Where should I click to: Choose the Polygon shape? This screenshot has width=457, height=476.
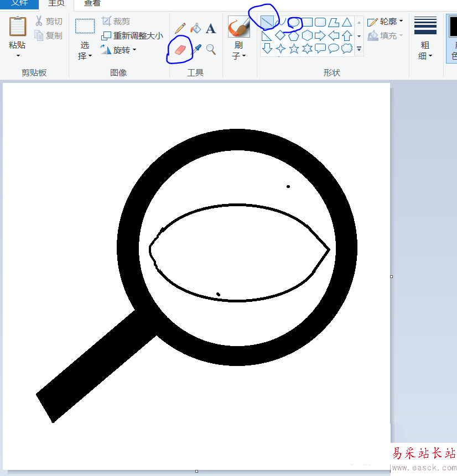click(x=334, y=22)
